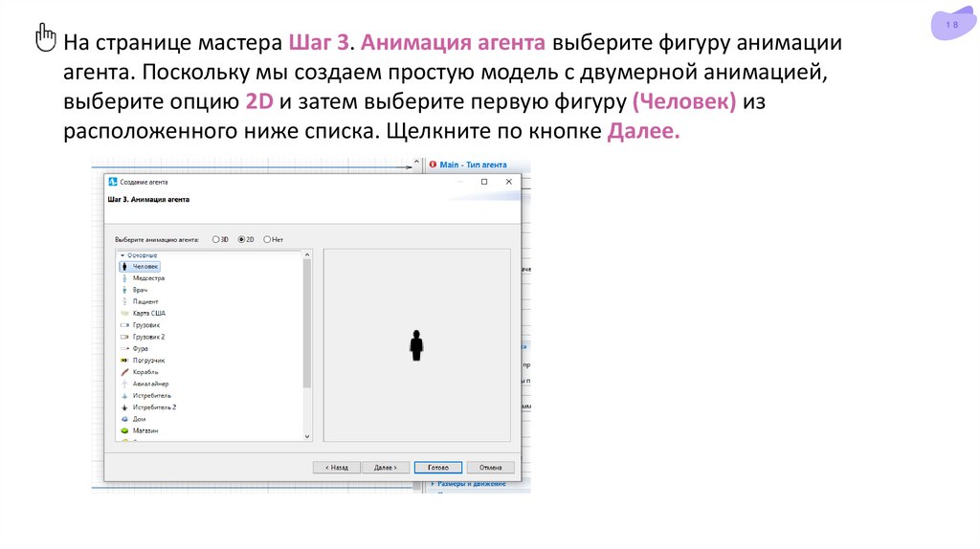Screen dimensions: 980x549
Task: Select the Человек figure icon
Action: point(124,267)
